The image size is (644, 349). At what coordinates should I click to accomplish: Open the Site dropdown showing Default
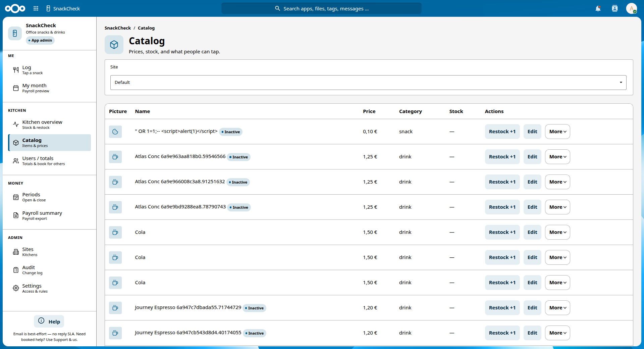point(368,83)
